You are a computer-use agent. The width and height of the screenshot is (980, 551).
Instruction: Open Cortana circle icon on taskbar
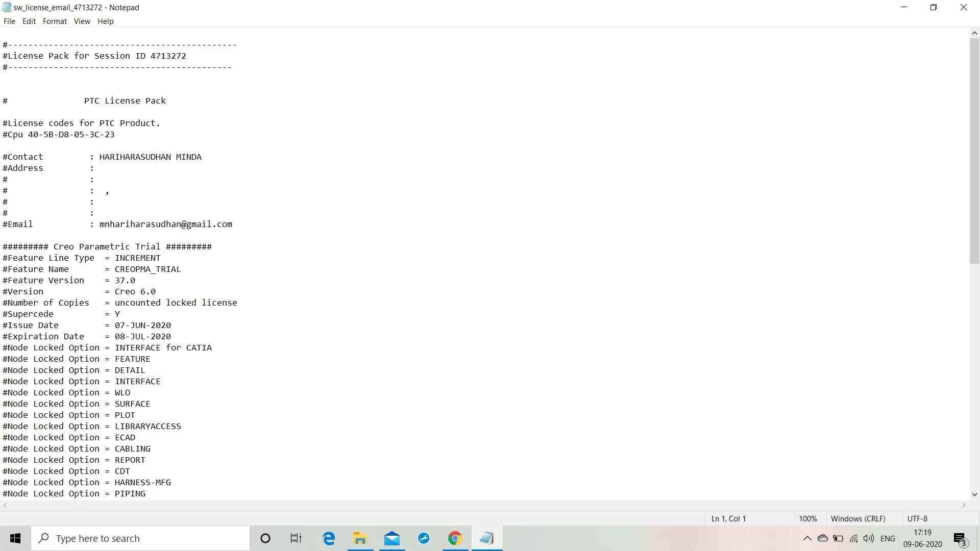[x=265, y=538]
